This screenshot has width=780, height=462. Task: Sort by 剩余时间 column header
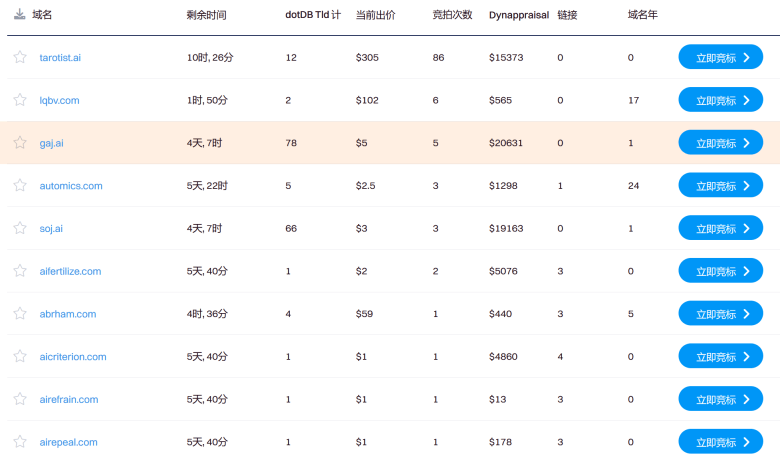click(x=206, y=15)
